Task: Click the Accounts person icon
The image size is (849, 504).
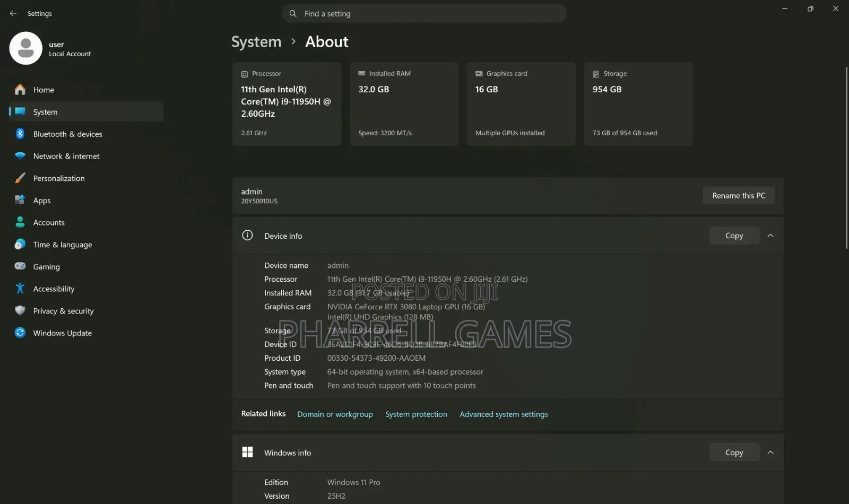Action: pos(20,222)
